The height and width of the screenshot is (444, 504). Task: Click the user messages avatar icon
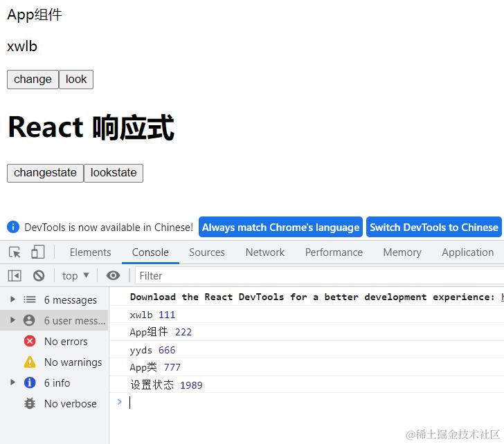[x=29, y=320]
